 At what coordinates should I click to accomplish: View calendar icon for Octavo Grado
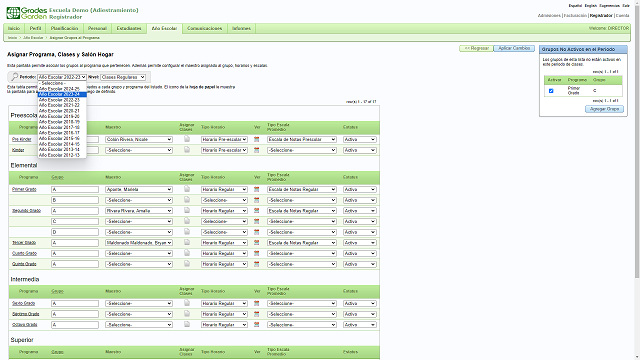[x=256, y=324]
